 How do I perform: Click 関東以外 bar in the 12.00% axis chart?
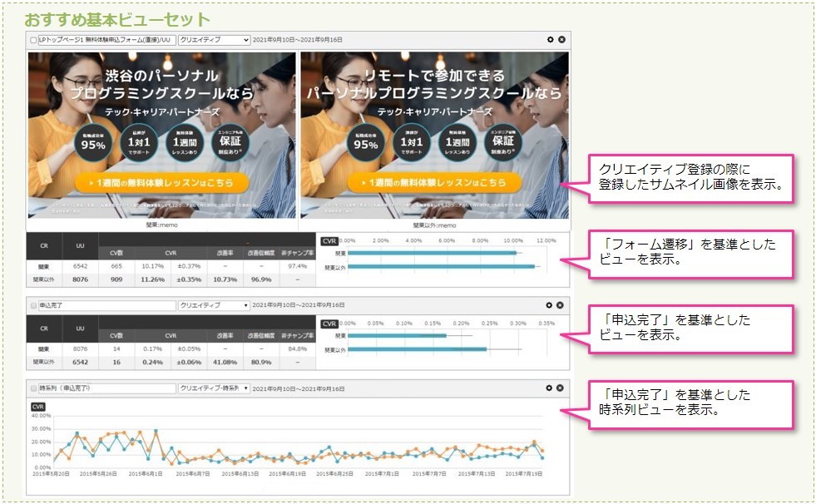442,267
